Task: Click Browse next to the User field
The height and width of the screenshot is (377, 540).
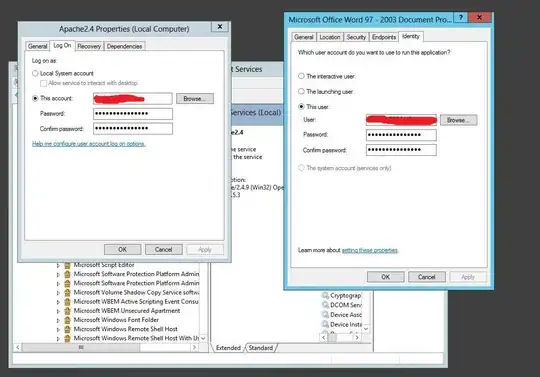Action: point(458,120)
